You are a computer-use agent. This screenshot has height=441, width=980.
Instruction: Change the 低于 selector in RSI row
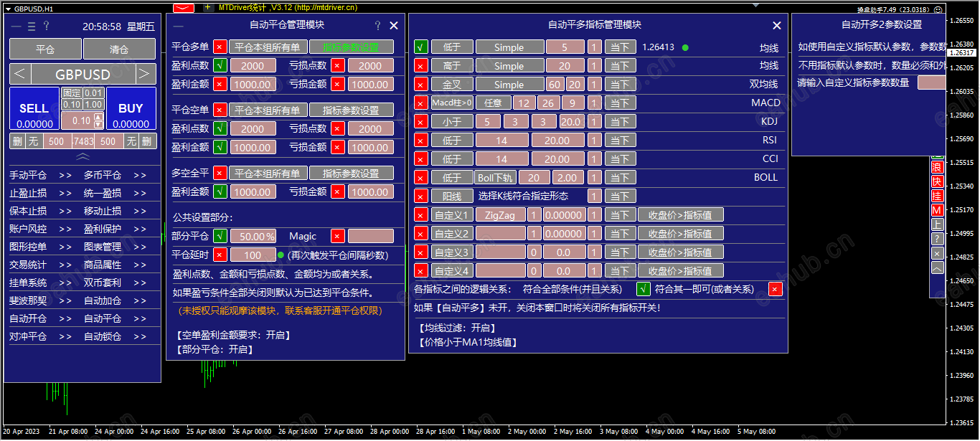pyautogui.click(x=452, y=141)
